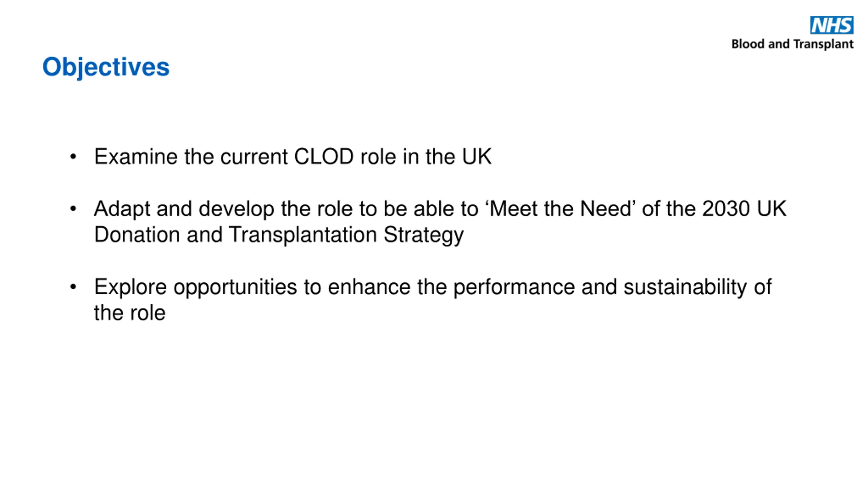Click the number 2030

(726, 208)
